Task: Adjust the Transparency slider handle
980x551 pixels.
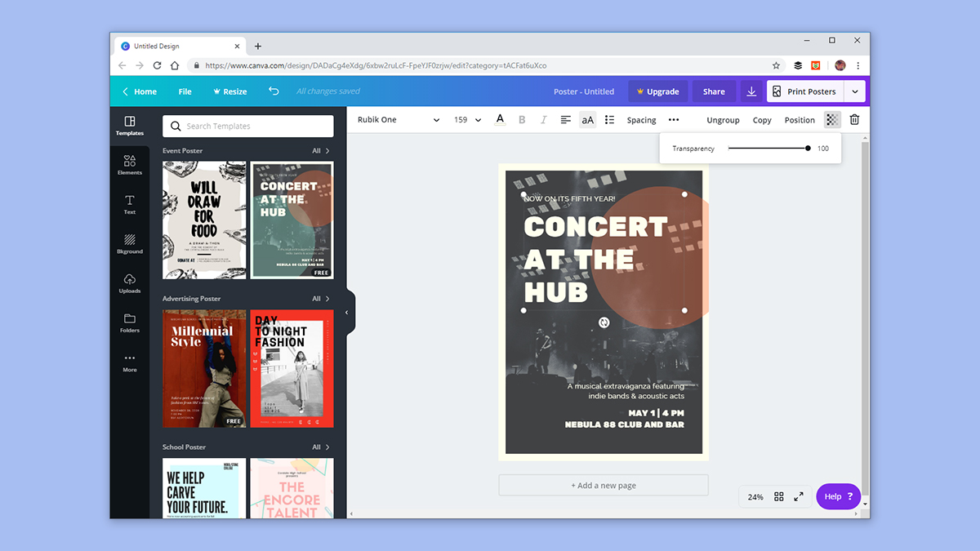Action: pyautogui.click(x=808, y=149)
